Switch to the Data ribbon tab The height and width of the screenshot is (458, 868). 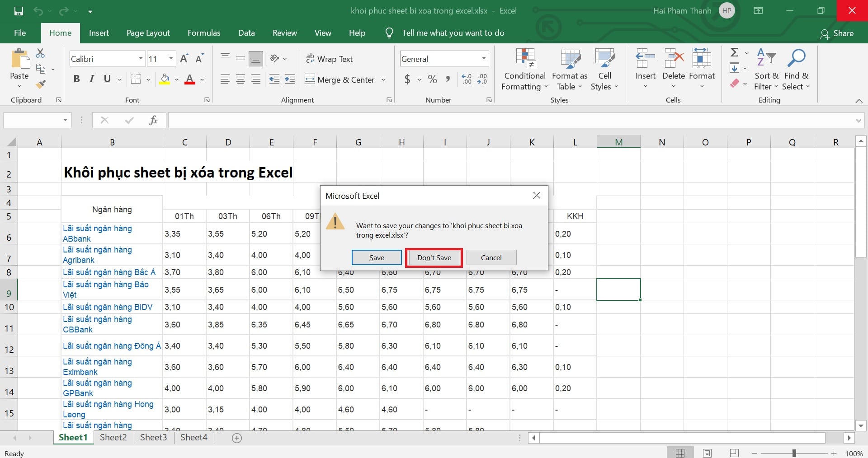(x=246, y=33)
